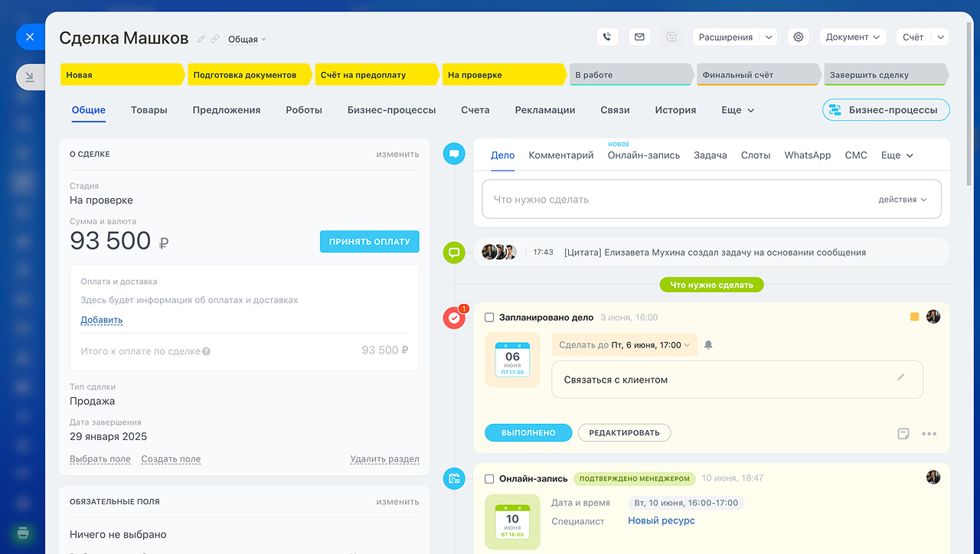
Task: Click the 'Добавить' payment link
Action: [x=102, y=321]
